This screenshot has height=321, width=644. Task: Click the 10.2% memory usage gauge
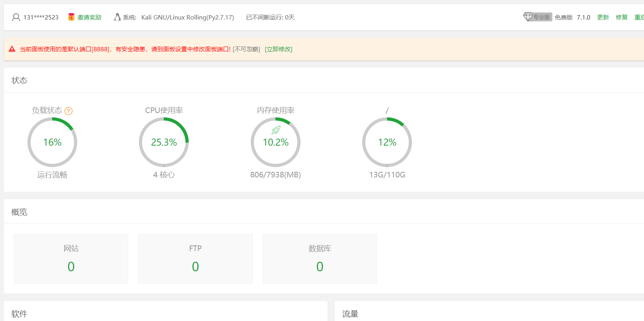coord(275,142)
